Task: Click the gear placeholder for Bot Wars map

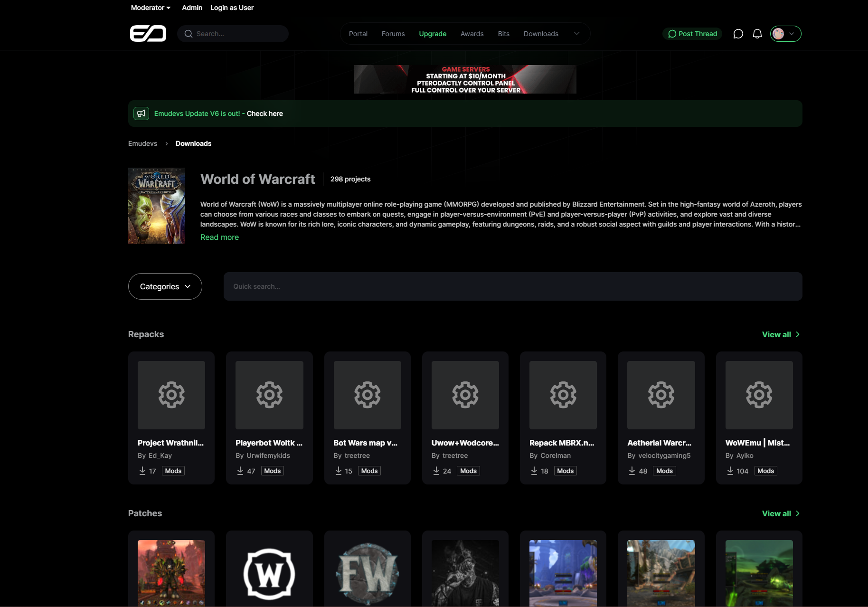Action: (367, 395)
